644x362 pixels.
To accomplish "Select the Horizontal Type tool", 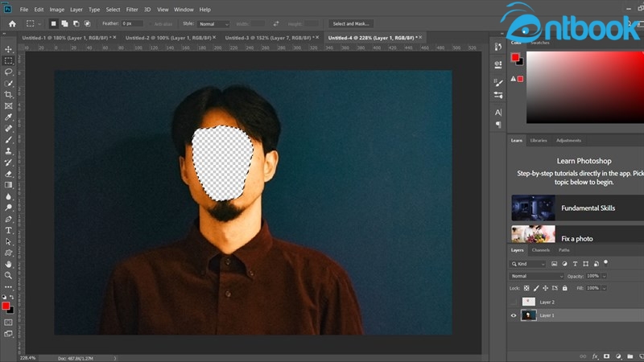I will pyautogui.click(x=8, y=230).
